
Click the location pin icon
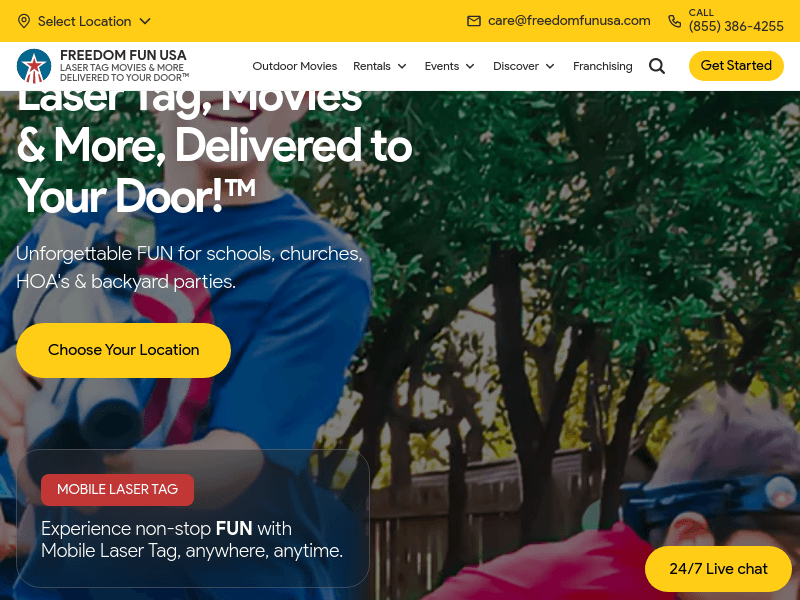23,21
